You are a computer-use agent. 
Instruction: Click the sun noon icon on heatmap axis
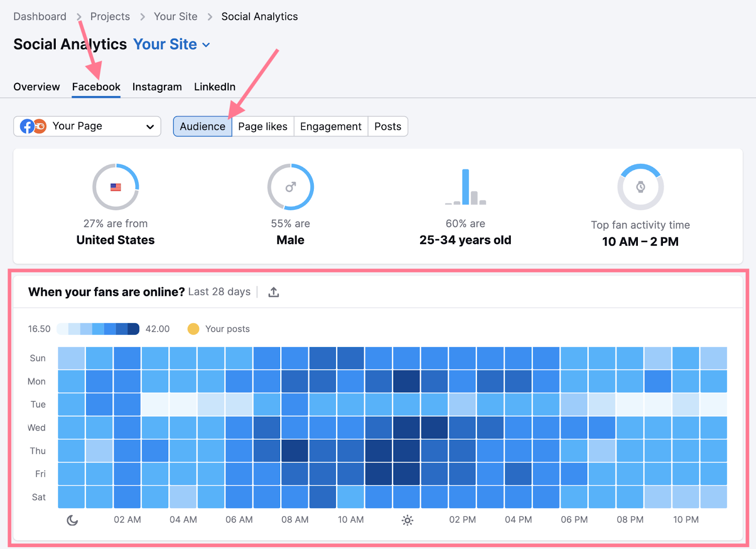coord(407,520)
